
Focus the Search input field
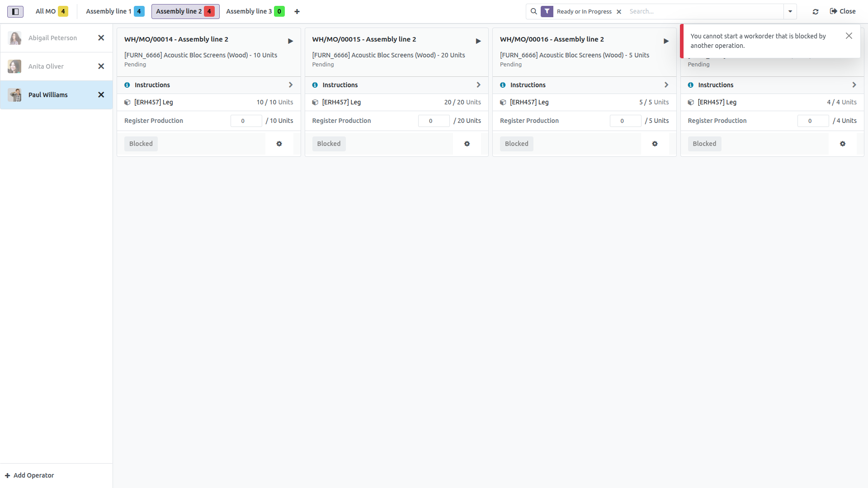704,11
